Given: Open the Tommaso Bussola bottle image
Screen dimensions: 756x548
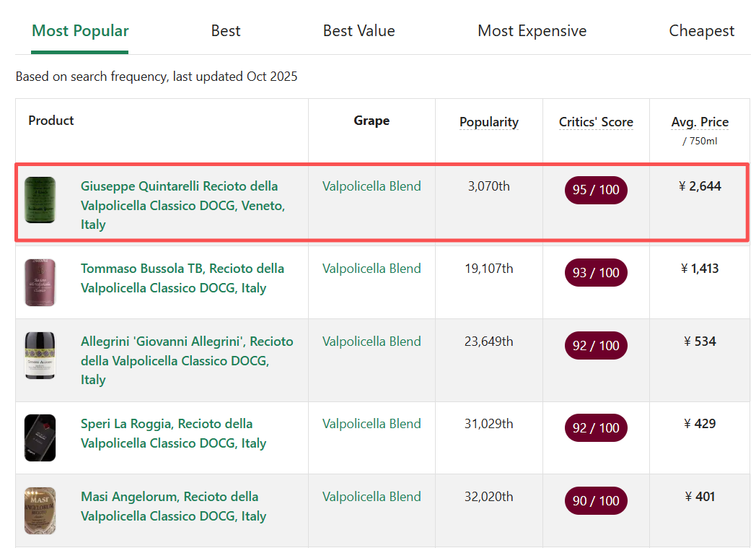Looking at the screenshot, I should coord(40,283).
